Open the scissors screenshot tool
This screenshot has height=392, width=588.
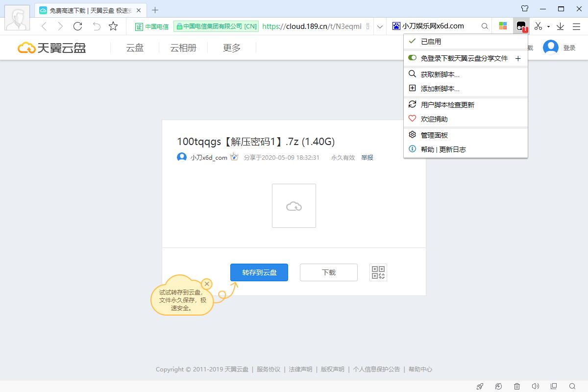pos(539,26)
